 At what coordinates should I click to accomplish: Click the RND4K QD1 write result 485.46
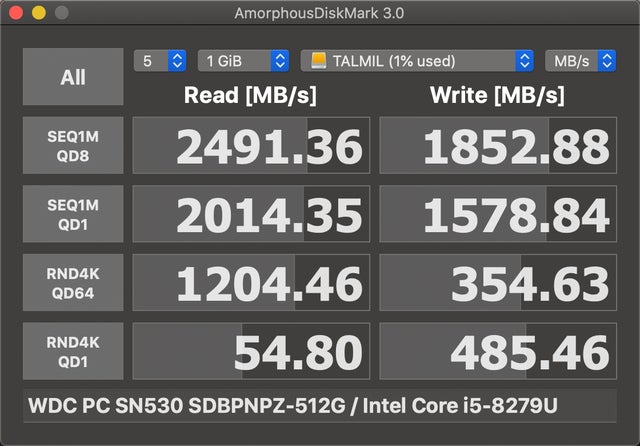coord(498,351)
